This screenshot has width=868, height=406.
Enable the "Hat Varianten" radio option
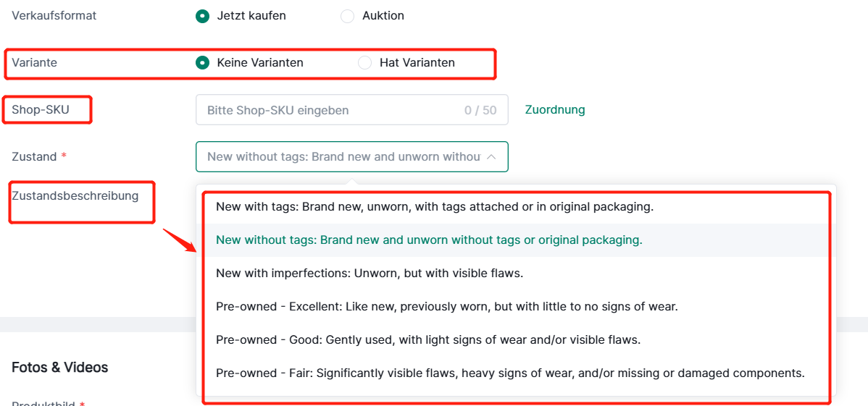coord(364,63)
